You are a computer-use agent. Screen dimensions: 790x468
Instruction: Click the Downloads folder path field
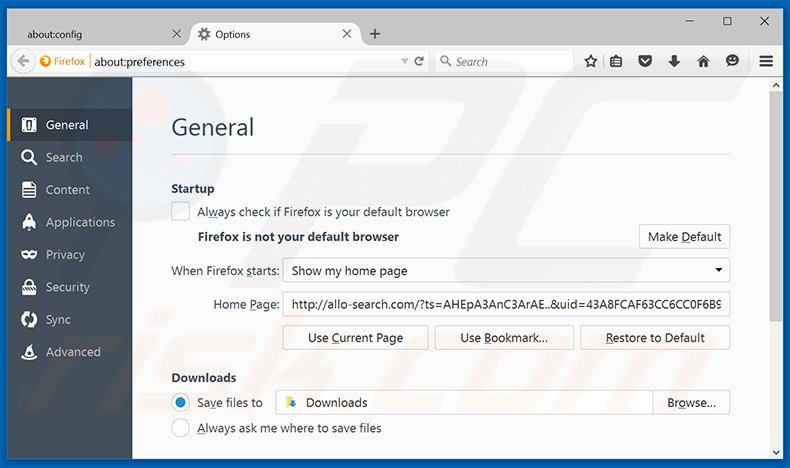coord(464,403)
